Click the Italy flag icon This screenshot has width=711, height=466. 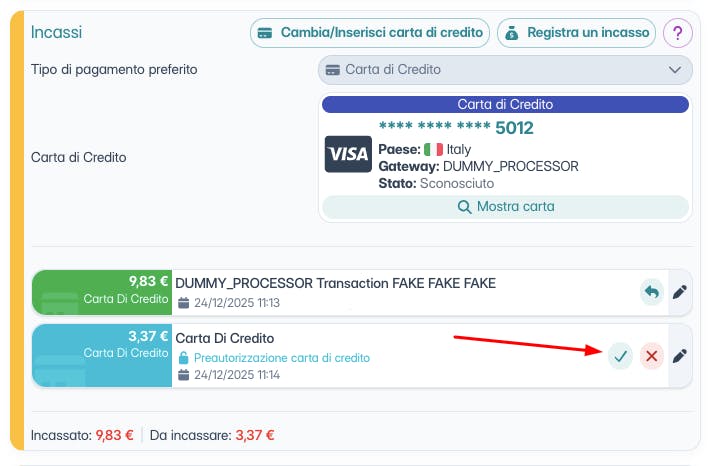pos(433,149)
